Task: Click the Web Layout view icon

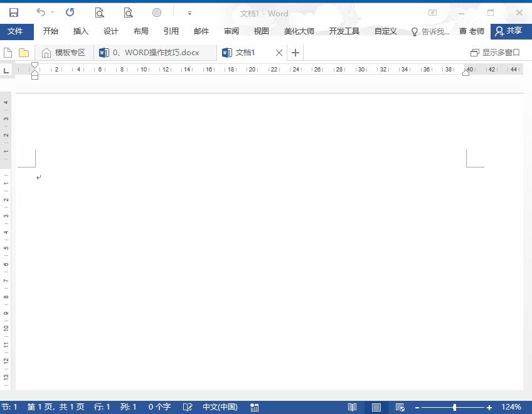Action: coord(400,406)
